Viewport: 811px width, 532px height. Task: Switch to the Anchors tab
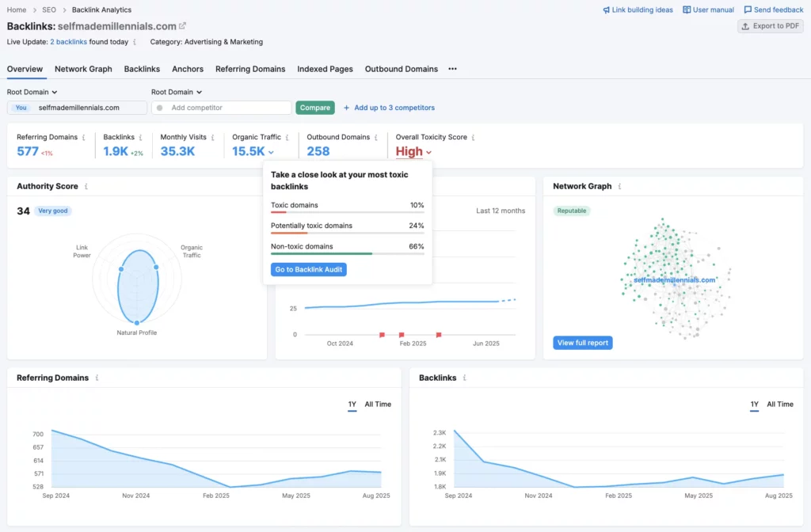click(187, 69)
